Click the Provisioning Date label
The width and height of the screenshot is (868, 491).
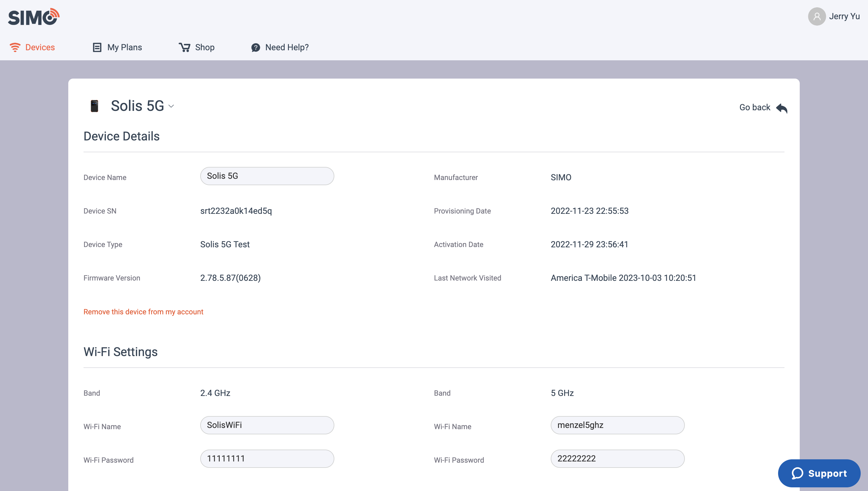462,211
